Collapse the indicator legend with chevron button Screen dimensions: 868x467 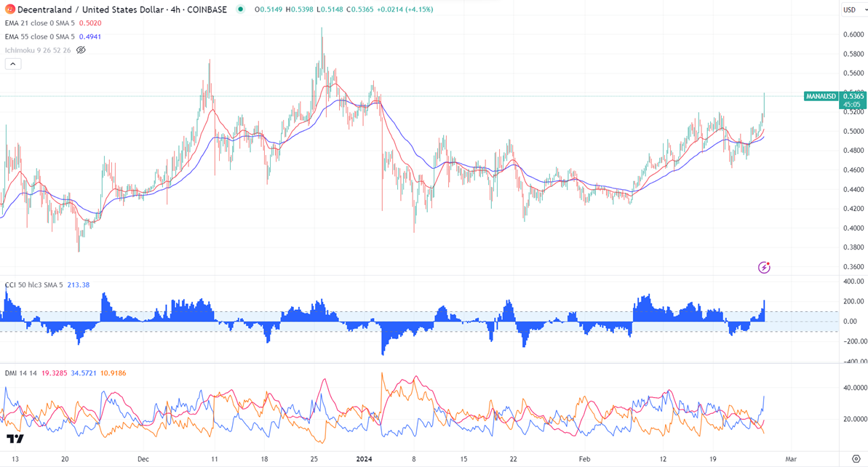pyautogui.click(x=13, y=64)
